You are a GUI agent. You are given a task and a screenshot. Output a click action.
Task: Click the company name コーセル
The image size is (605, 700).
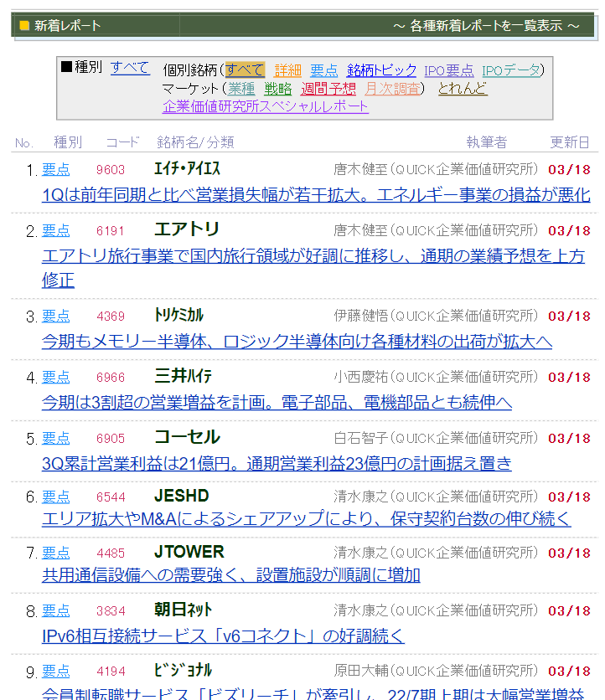187,437
